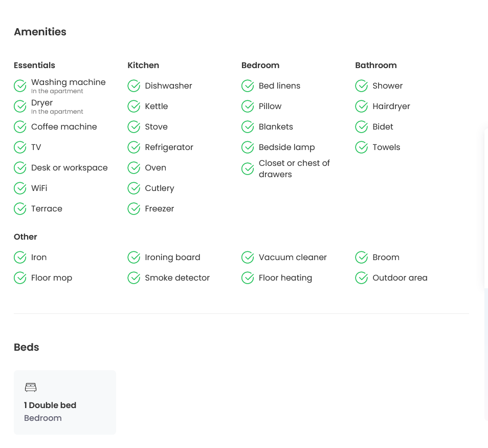Click the check icon next to Shower
Viewport: 488px width, 448px height.
click(362, 86)
